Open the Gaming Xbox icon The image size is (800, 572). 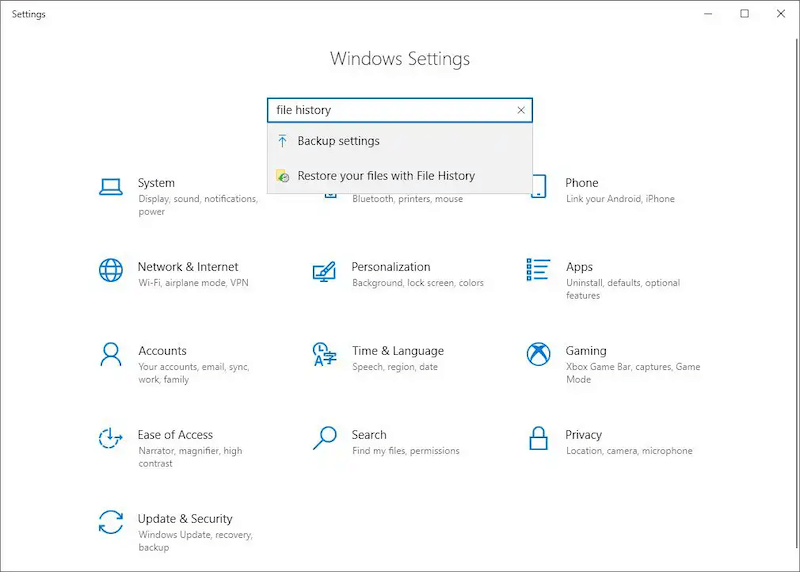click(538, 354)
